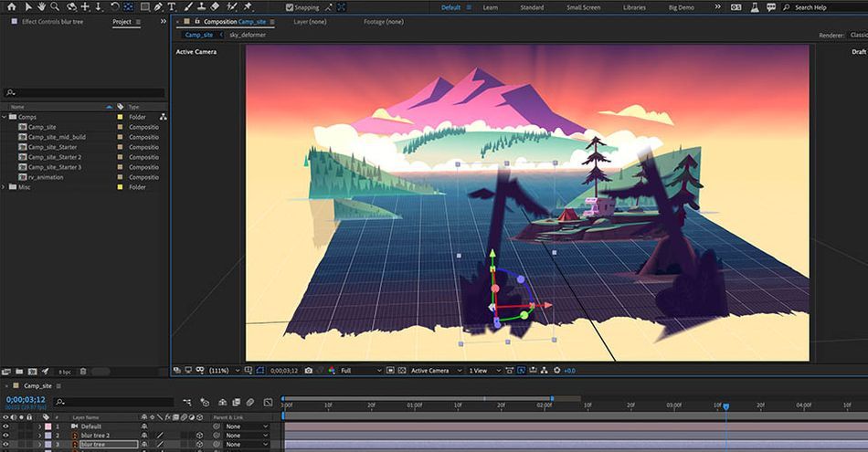868x452 pixels.
Task: Hide the blur tree layer
Action: [x=5, y=445]
